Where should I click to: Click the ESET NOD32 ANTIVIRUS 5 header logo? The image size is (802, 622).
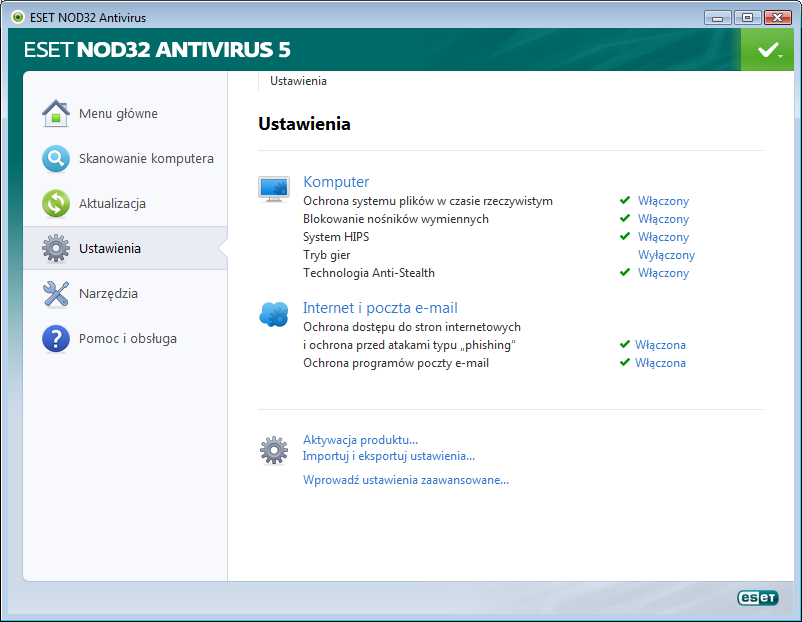[x=157, y=50]
